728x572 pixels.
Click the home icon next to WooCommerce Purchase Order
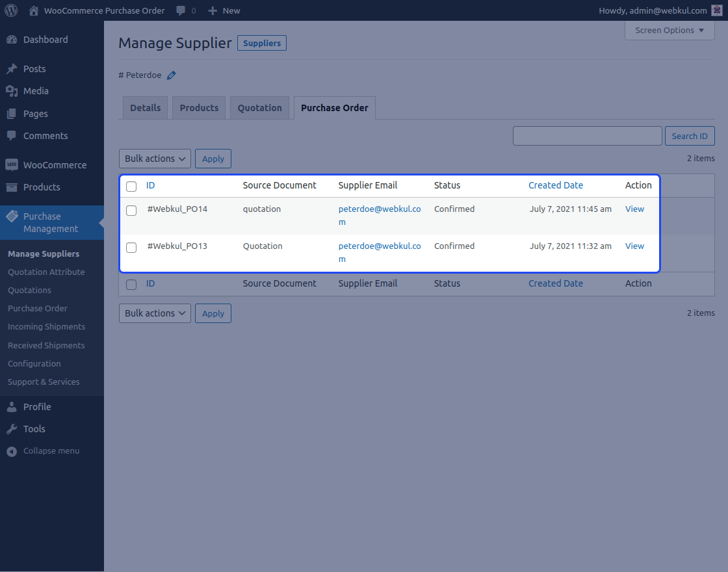(x=32, y=10)
